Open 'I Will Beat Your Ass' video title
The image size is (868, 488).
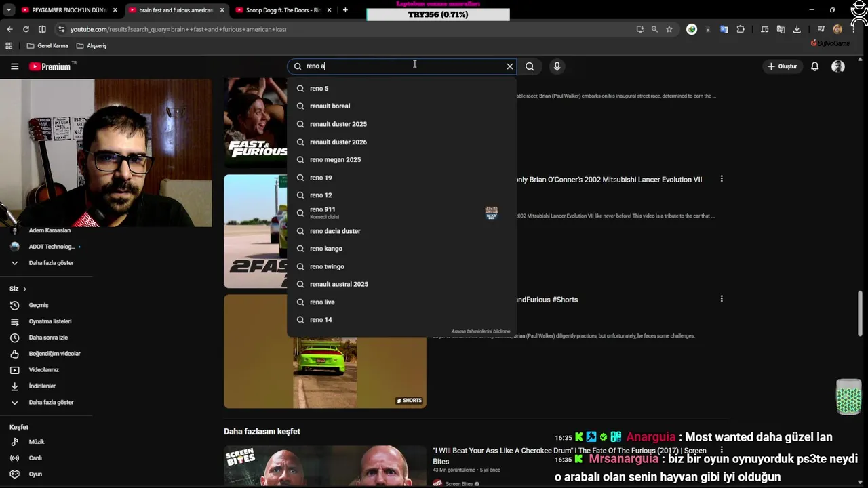click(569, 455)
